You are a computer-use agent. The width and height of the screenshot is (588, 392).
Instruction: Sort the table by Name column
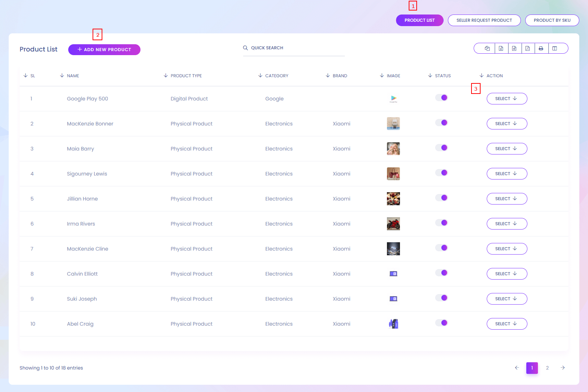point(73,76)
